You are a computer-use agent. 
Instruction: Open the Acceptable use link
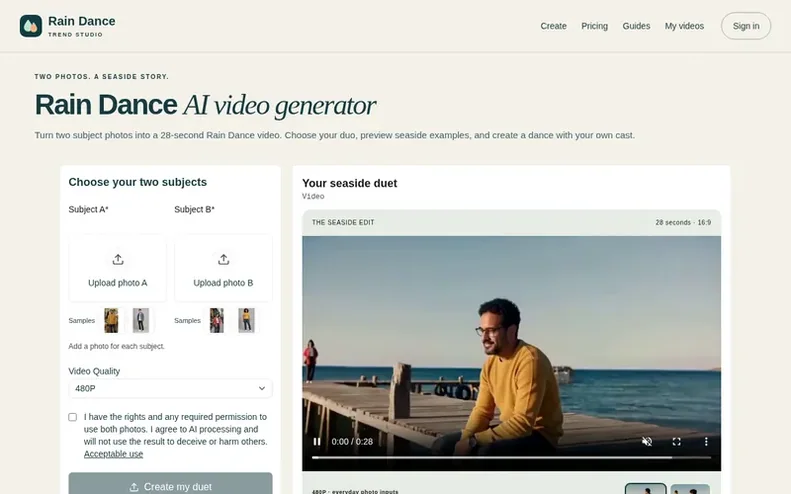pos(114,454)
